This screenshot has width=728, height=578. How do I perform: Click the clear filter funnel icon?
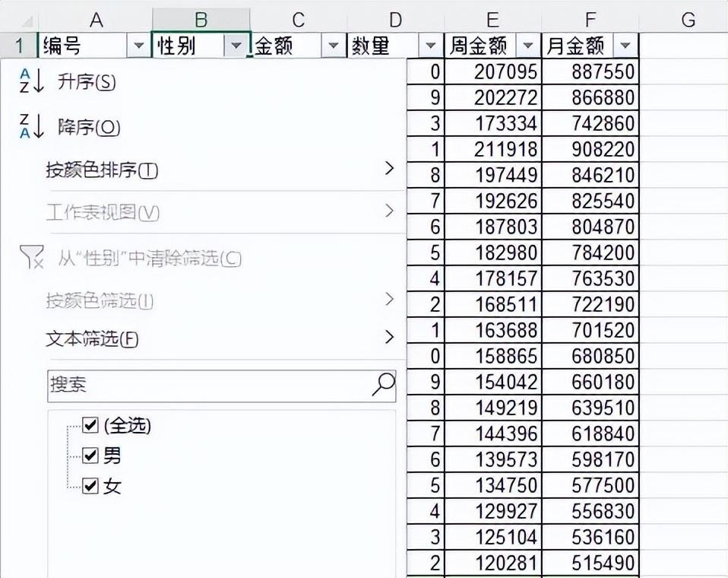coord(32,257)
